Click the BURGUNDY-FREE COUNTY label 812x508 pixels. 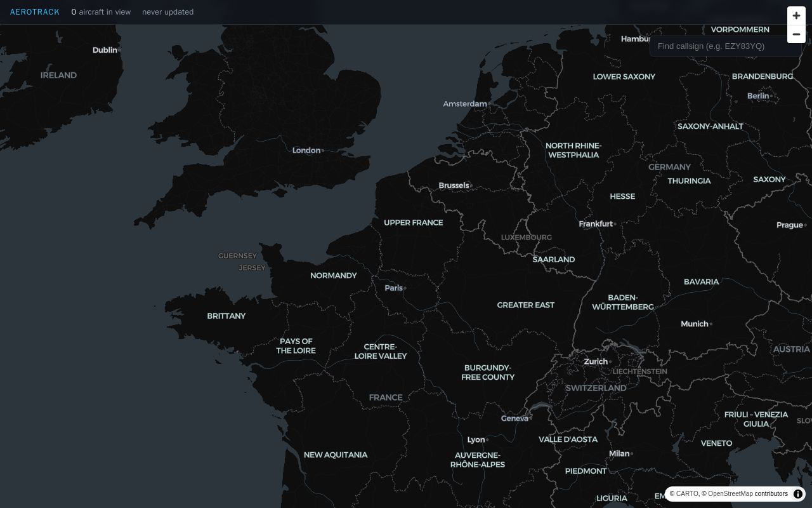tap(488, 372)
